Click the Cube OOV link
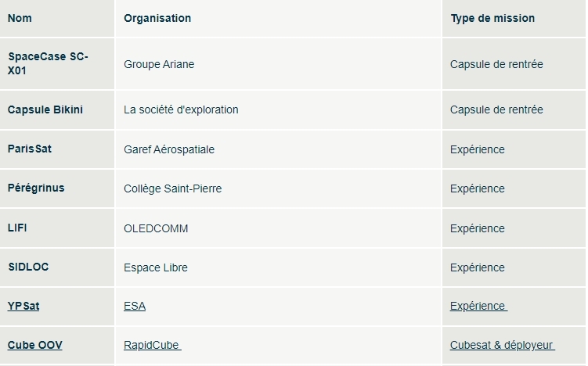 coord(35,346)
